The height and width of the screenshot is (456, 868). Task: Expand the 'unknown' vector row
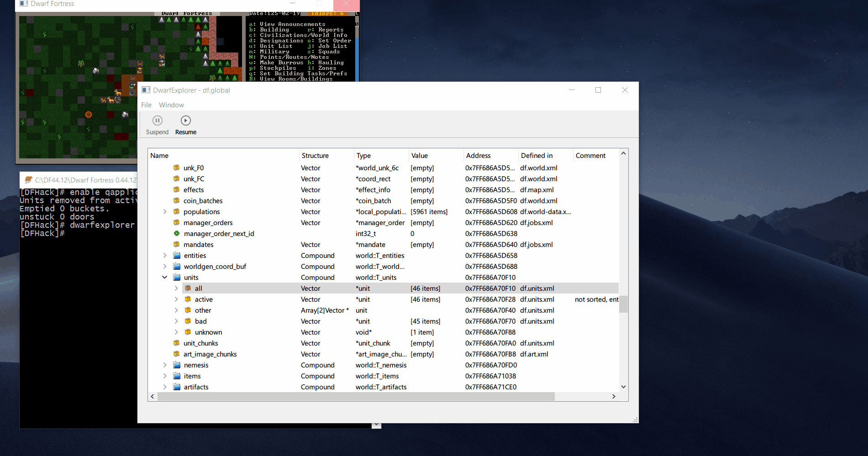click(x=176, y=332)
